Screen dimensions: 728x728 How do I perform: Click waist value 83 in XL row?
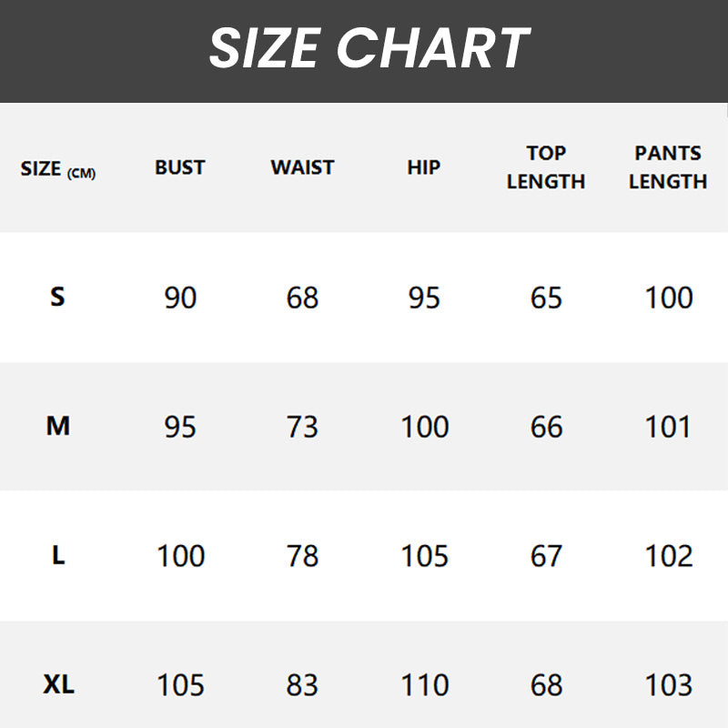point(302,685)
